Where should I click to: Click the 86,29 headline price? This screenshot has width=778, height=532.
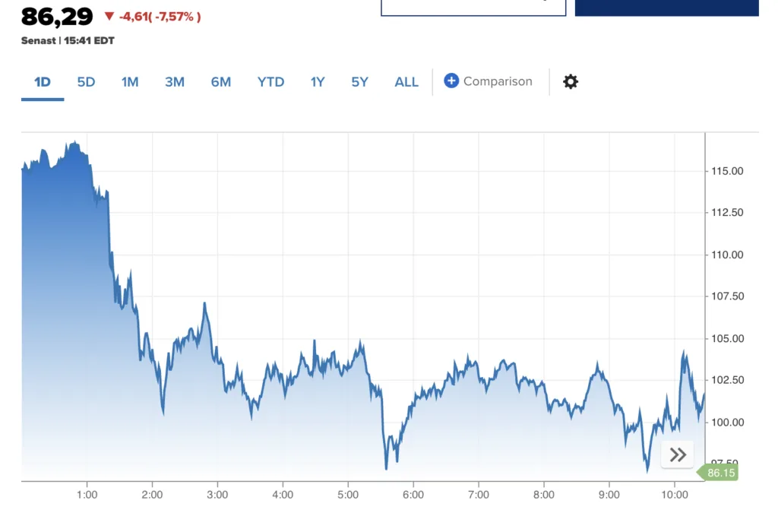point(57,16)
